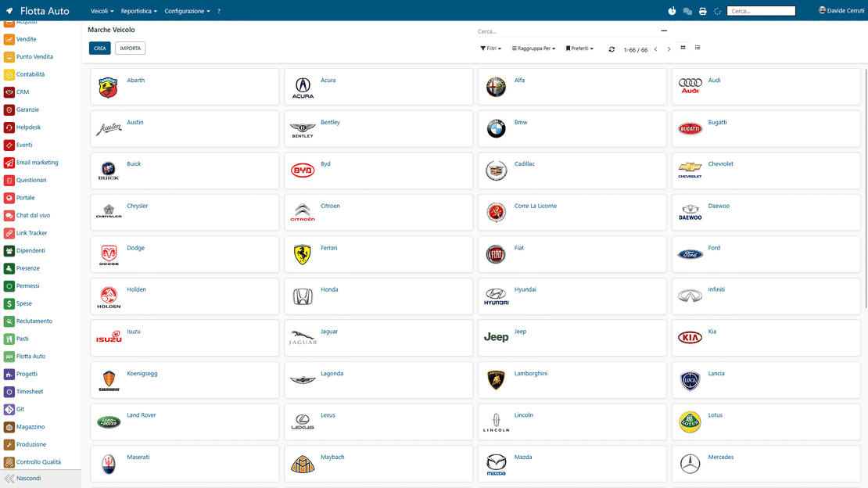The height and width of the screenshot is (488, 868).
Task: Switch to list view icon
Action: 698,48
